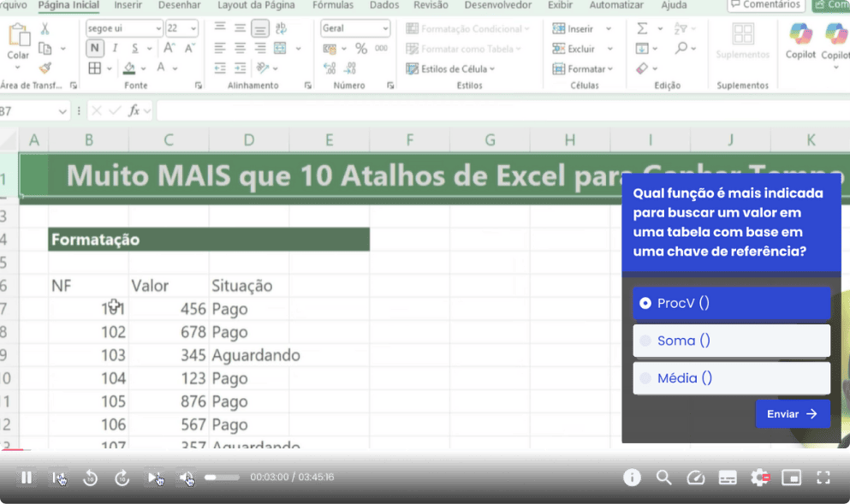Click the video info icon

[632, 477]
